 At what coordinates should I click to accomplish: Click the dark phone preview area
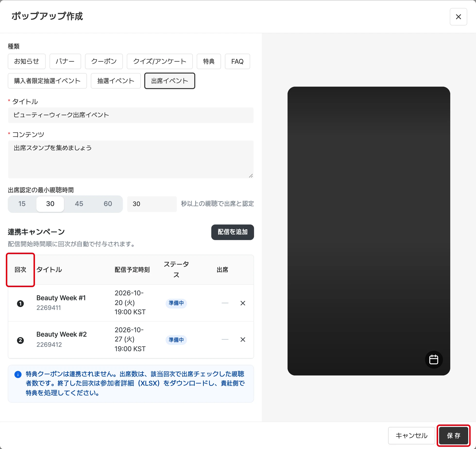[369, 231]
